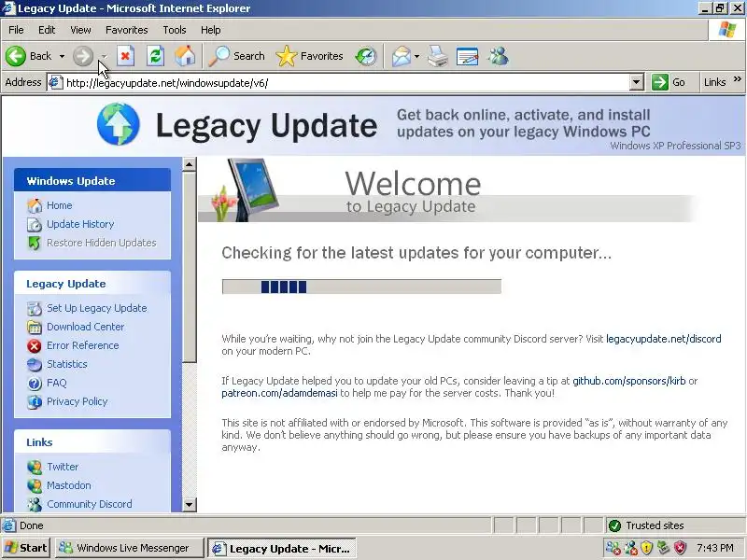Image resolution: width=747 pixels, height=560 pixels.
Task: Expand the Links toolbar chevron
Action: tap(738, 79)
